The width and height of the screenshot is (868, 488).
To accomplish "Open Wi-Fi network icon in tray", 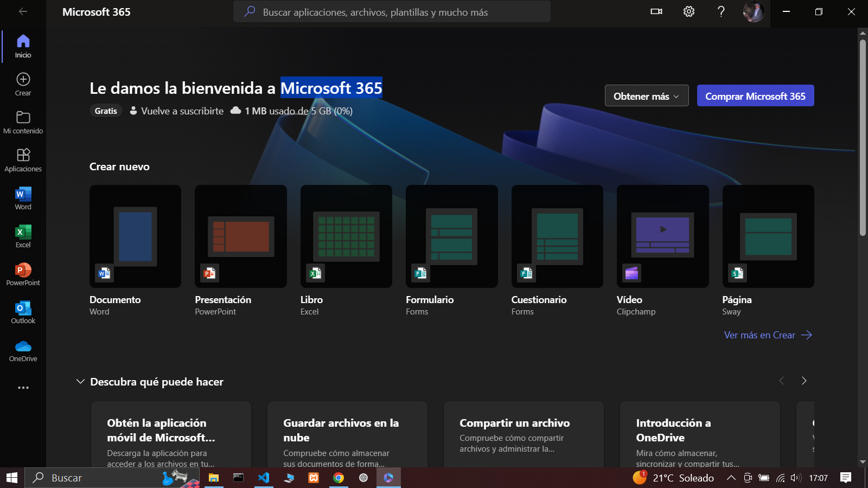I will point(780,478).
